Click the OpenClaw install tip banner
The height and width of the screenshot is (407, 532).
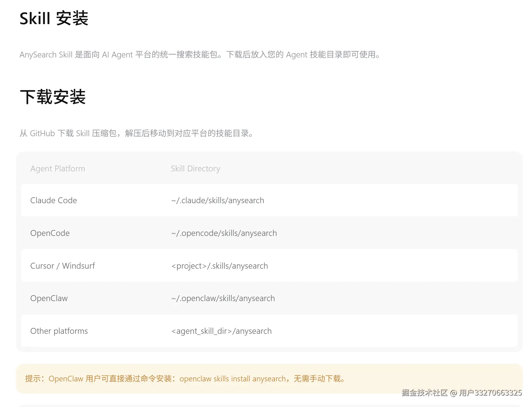click(x=269, y=379)
